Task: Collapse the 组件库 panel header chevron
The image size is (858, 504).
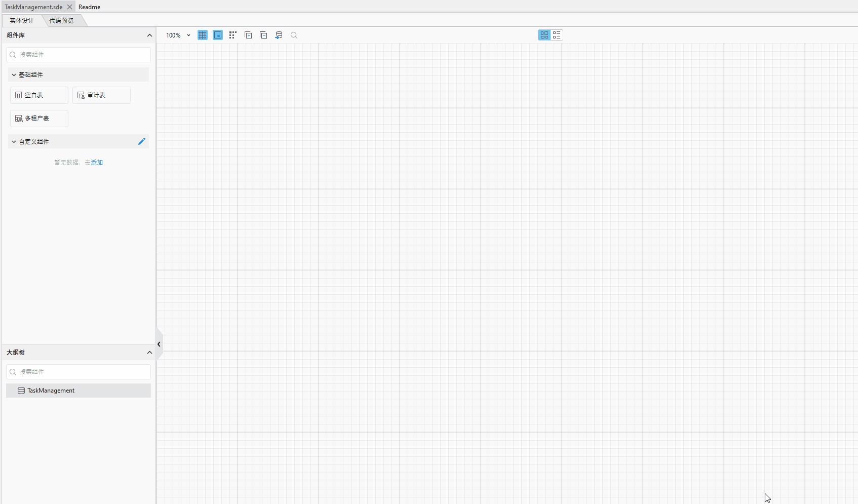Action: [149, 35]
